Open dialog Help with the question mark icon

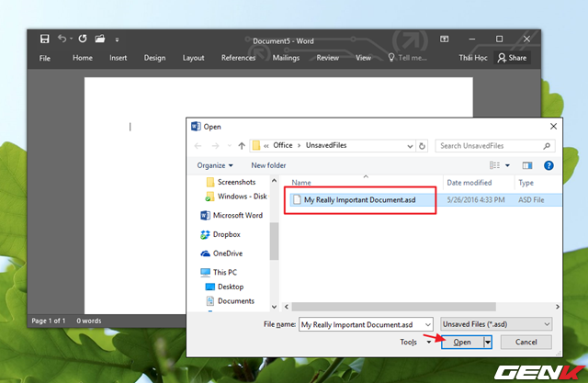pos(548,165)
